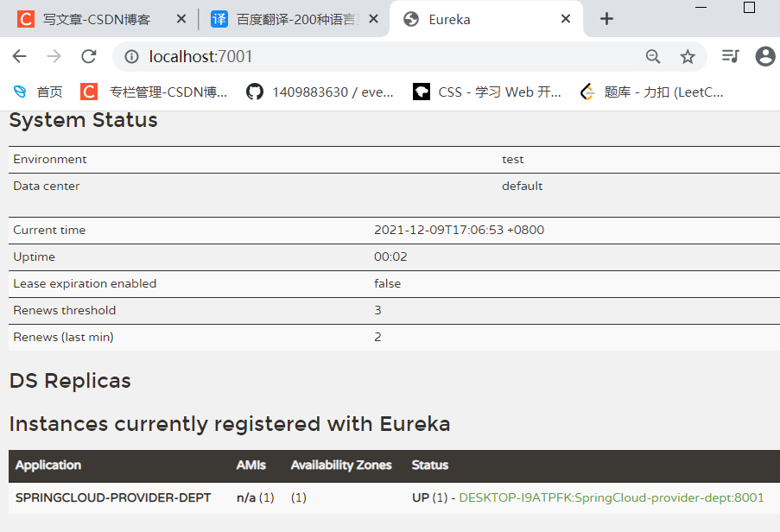
Task: Go back to the previous page
Action: point(19,56)
